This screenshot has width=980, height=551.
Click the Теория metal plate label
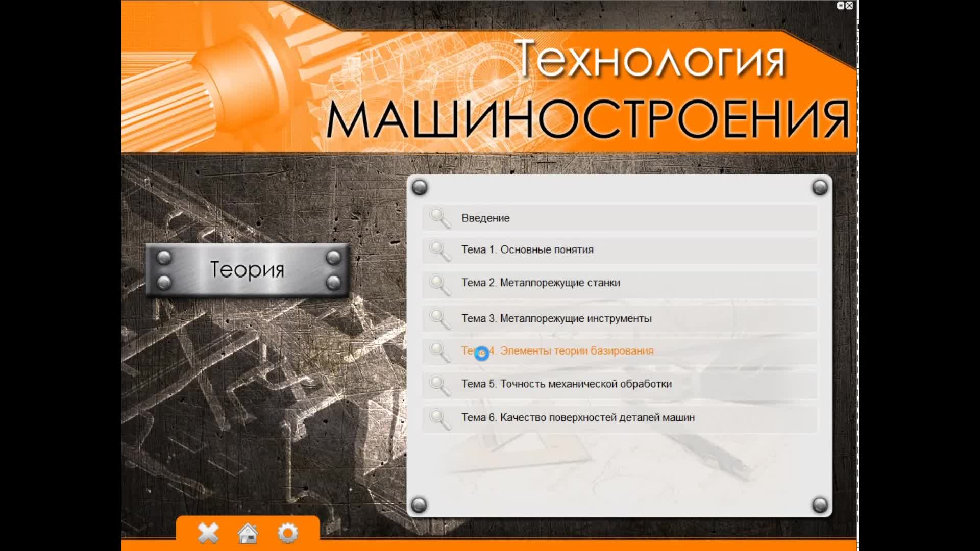coord(247,270)
